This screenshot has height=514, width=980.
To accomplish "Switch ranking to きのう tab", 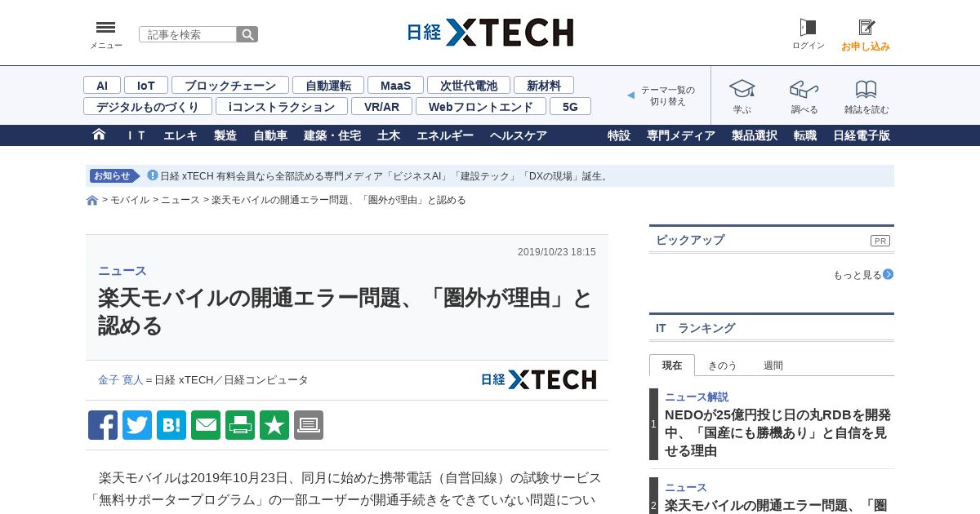I will [x=722, y=366].
